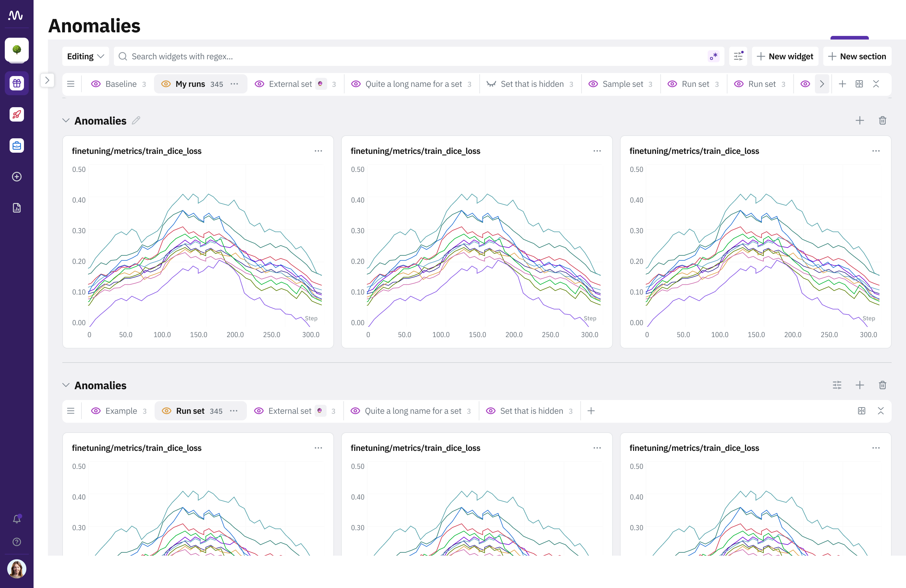Toggle visibility of lower Run set 345
The image size is (906, 588).
point(167,411)
